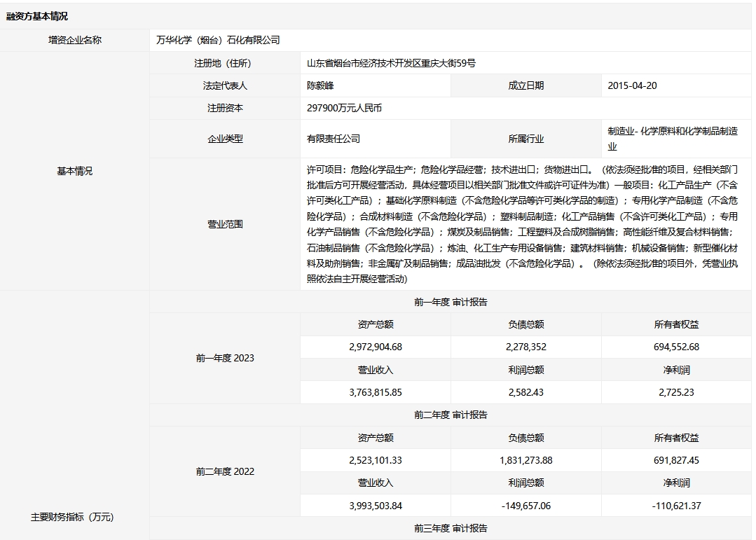Select profit value -149,657.06

click(525, 506)
